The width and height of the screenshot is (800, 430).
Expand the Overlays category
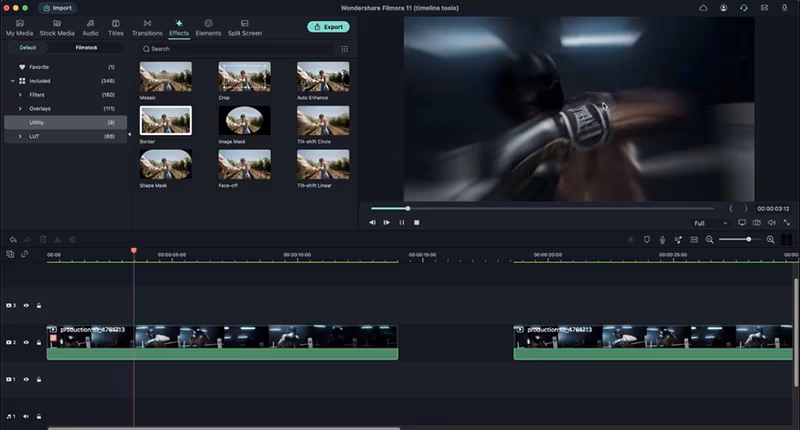coord(20,109)
